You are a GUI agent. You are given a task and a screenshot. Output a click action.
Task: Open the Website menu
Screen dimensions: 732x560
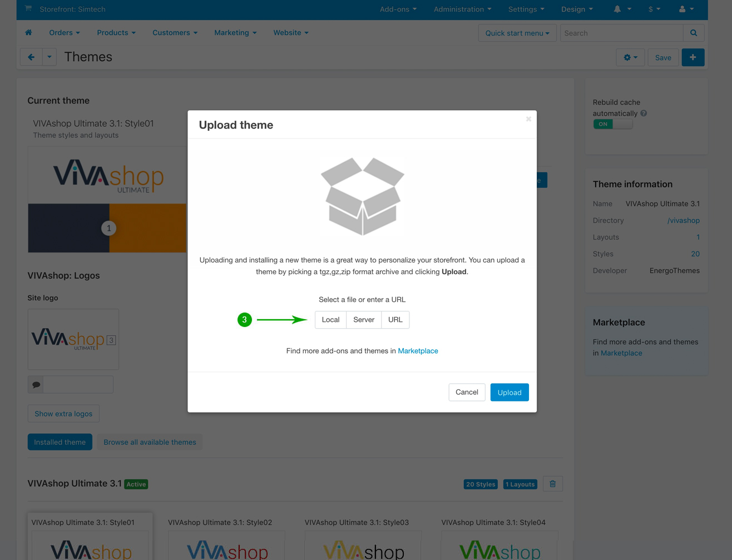tap(291, 33)
